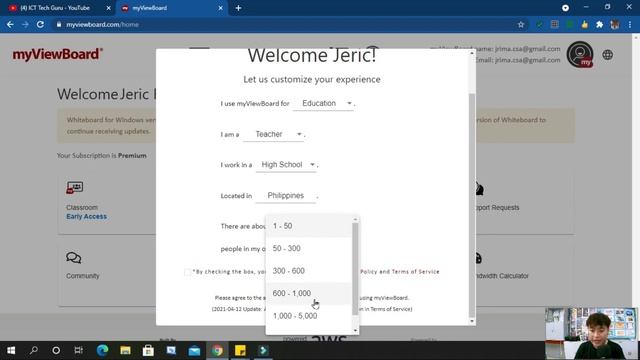Select the 1 - 50 option
This screenshot has width=640, height=360.
pyautogui.click(x=309, y=226)
